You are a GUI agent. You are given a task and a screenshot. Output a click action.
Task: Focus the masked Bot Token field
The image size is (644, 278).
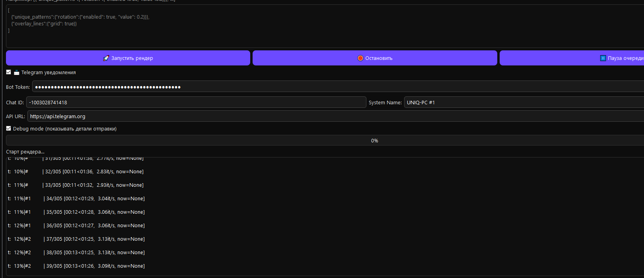tap(337, 87)
